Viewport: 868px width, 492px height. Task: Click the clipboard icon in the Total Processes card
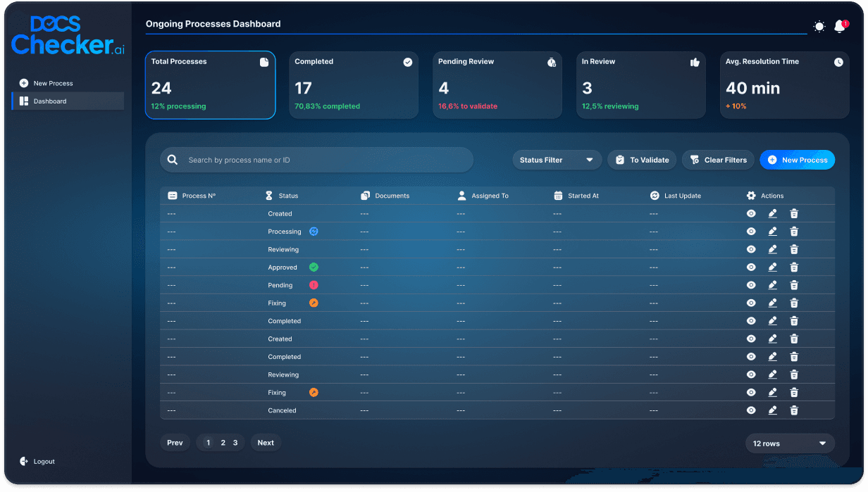(x=264, y=62)
